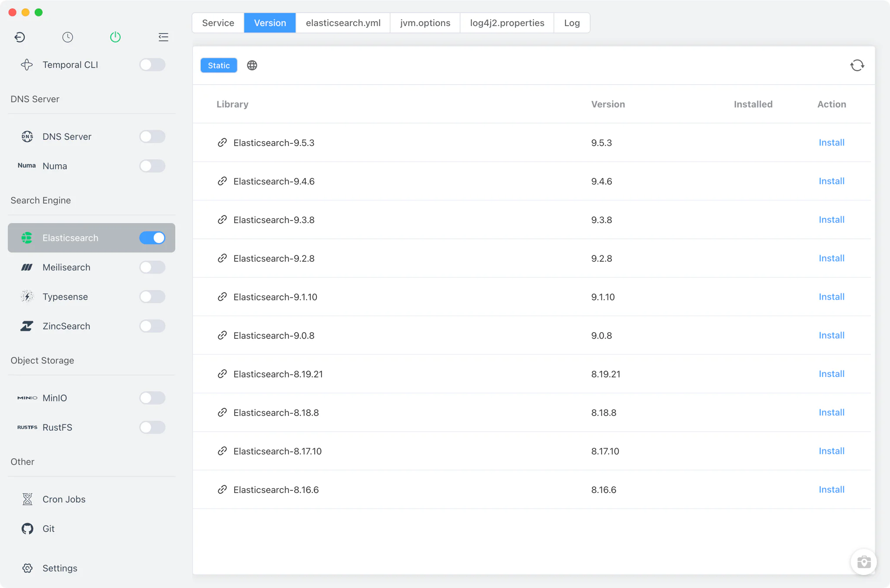Click the Elasticsearch logo icon in sidebar
This screenshot has height=588, width=890.
pos(27,238)
